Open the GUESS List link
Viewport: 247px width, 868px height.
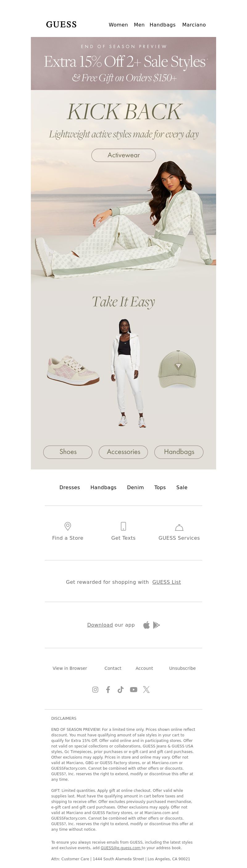167,582
